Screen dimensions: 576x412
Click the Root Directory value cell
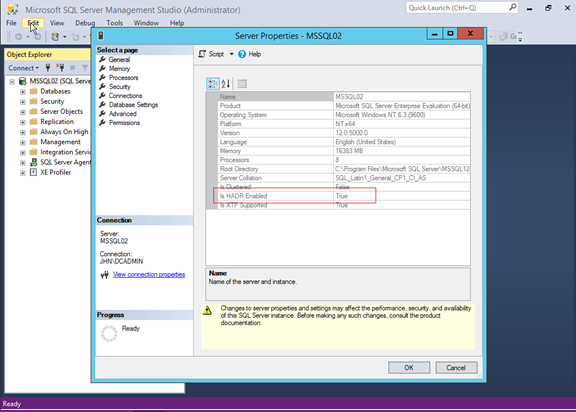point(402,169)
